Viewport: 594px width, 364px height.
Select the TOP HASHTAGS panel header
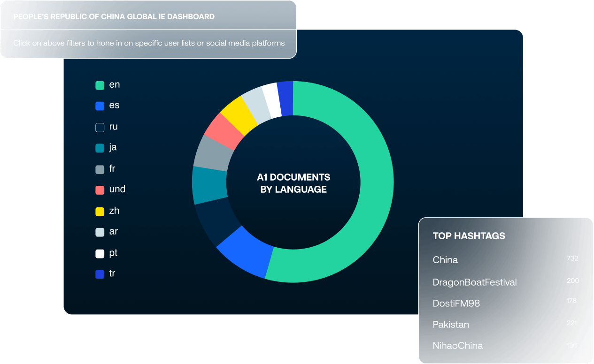pos(470,236)
